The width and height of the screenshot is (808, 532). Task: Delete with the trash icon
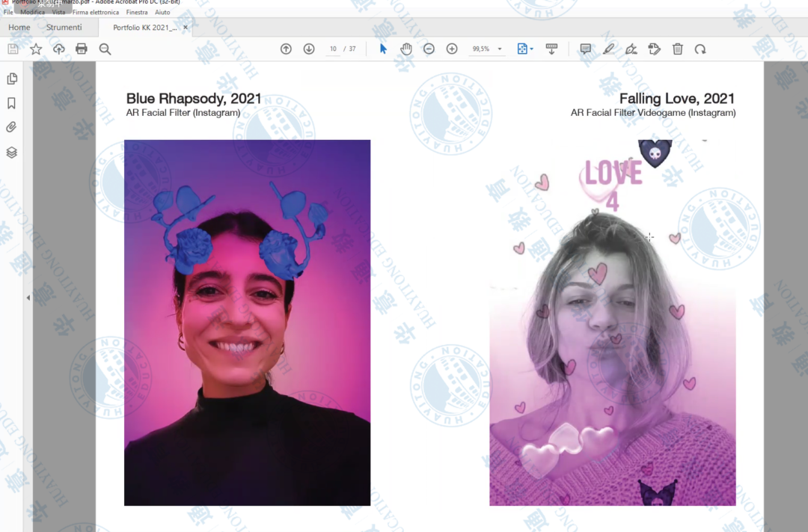[x=678, y=49]
